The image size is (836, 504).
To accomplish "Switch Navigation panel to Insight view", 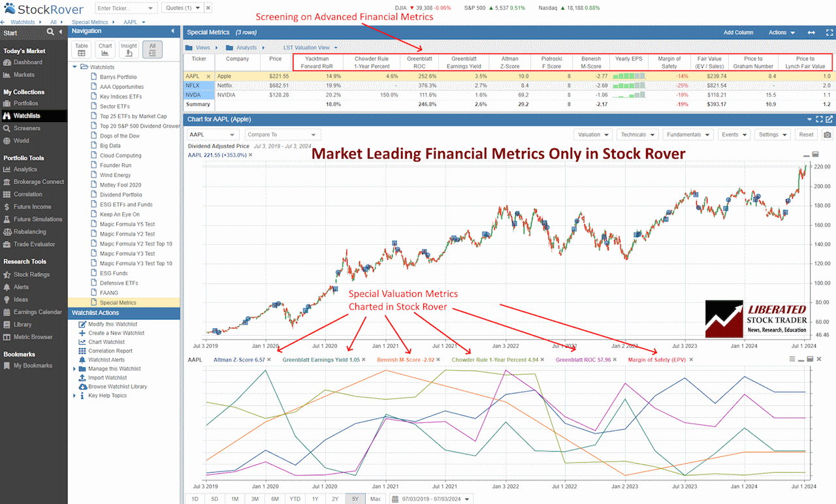I will (129, 50).
